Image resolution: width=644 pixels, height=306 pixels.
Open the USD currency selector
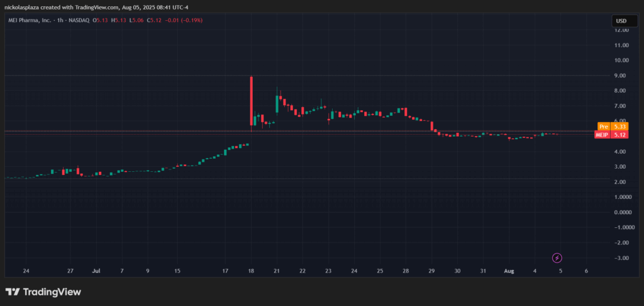[x=625, y=21]
